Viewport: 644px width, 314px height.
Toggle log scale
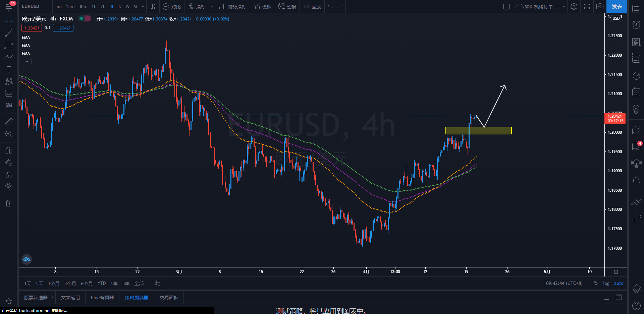pyautogui.click(x=606, y=284)
